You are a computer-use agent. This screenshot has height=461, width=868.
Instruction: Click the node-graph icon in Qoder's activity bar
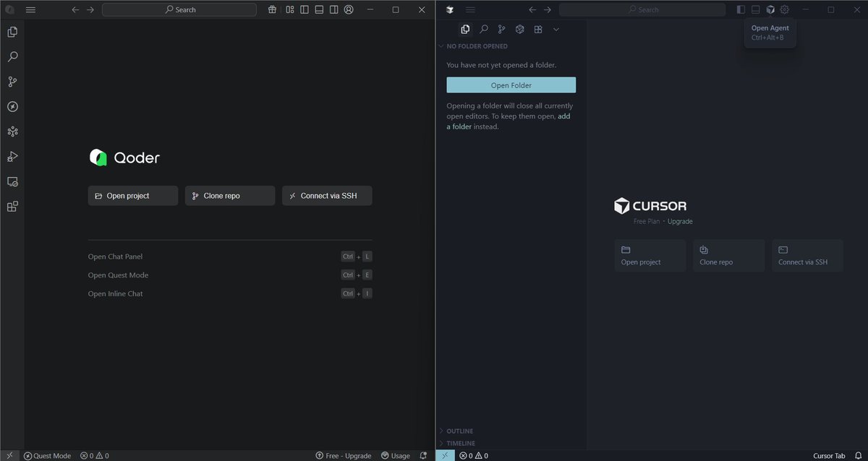pyautogui.click(x=12, y=132)
